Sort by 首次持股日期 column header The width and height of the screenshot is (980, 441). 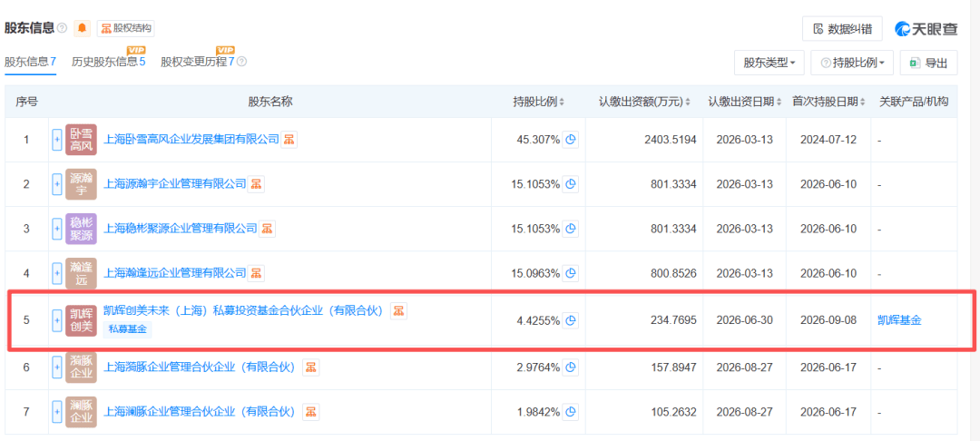(828, 102)
